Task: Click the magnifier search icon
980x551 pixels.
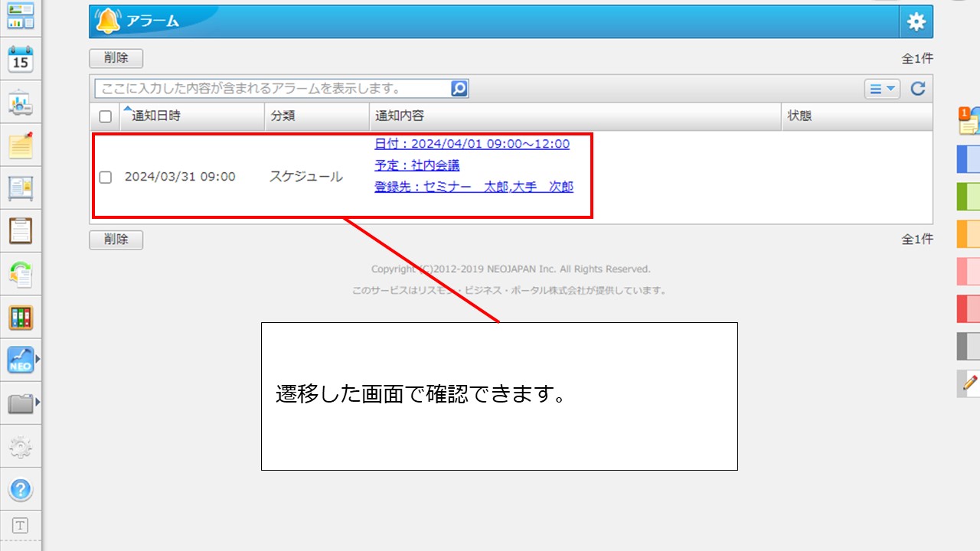Action: (x=459, y=89)
